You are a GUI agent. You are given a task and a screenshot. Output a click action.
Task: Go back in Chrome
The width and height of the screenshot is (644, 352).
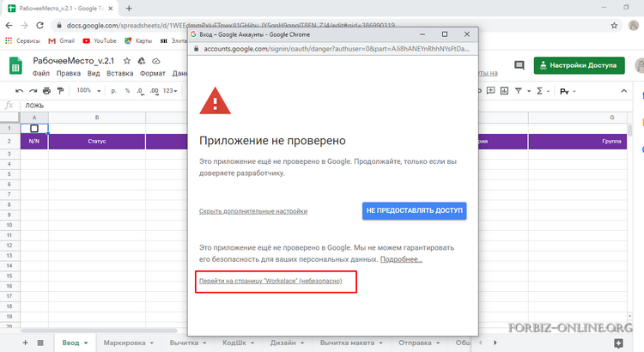tap(9, 26)
